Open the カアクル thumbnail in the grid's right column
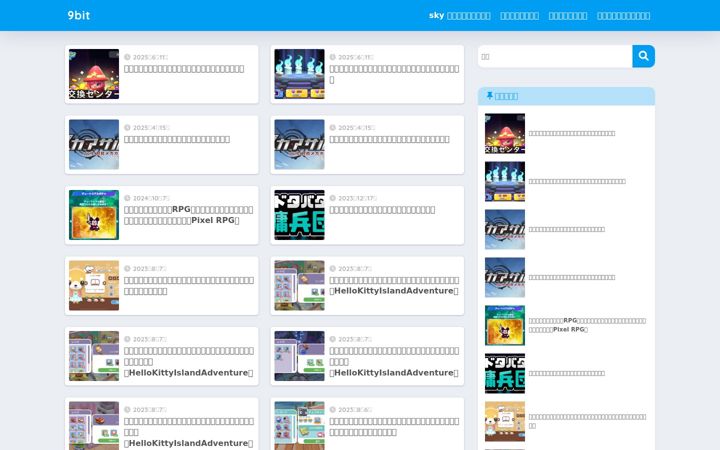Screen dimensions: 720x450 [x=299, y=144]
